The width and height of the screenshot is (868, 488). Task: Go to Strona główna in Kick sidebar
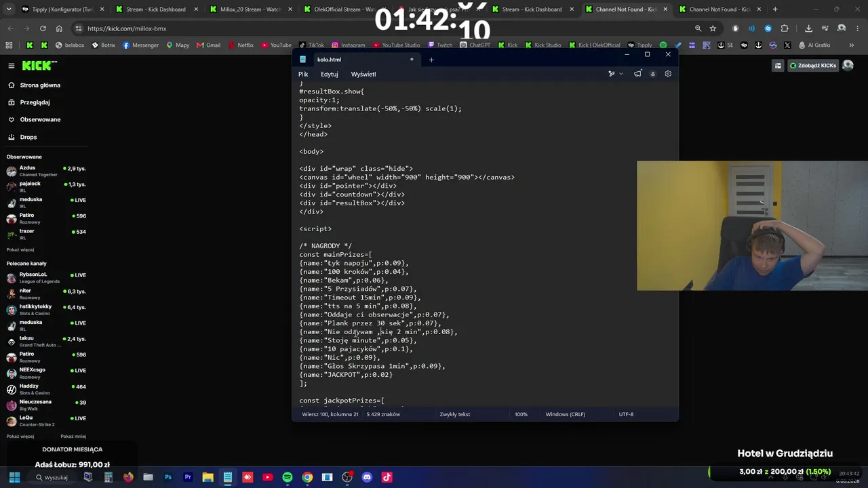(x=40, y=85)
